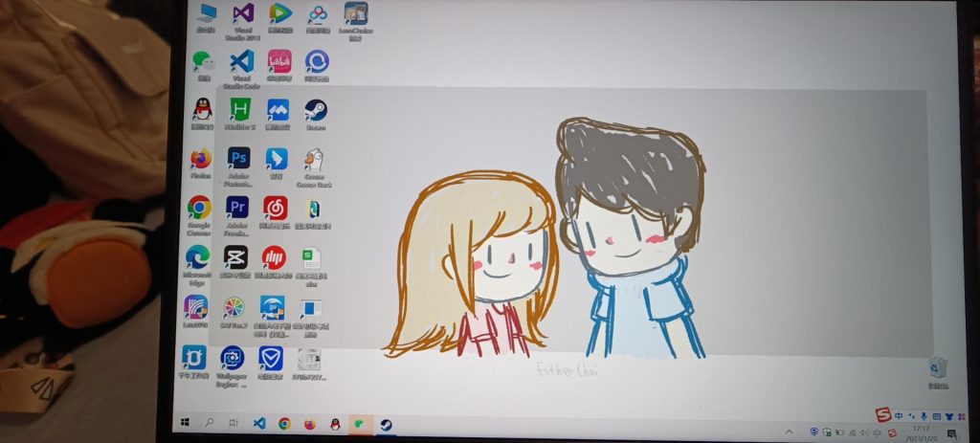
Task: Open Wallpaper Engine desktop shortcut
Action: point(232,360)
